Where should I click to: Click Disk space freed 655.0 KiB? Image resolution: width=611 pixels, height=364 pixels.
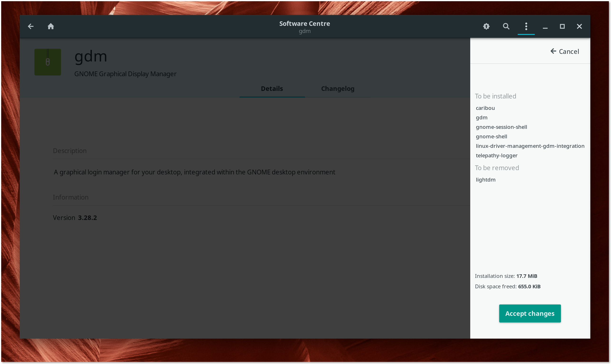click(x=508, y=286)
